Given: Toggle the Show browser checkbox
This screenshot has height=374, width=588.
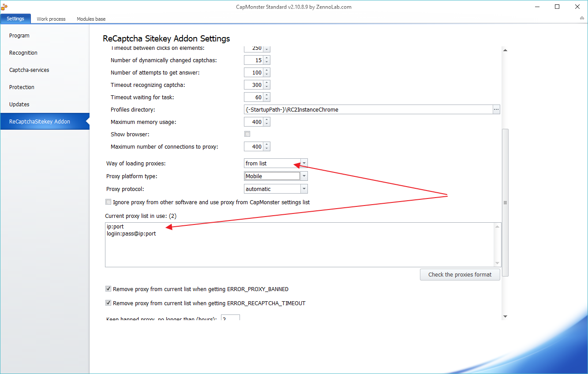Looking at the screenshot, I should (247, 134).
